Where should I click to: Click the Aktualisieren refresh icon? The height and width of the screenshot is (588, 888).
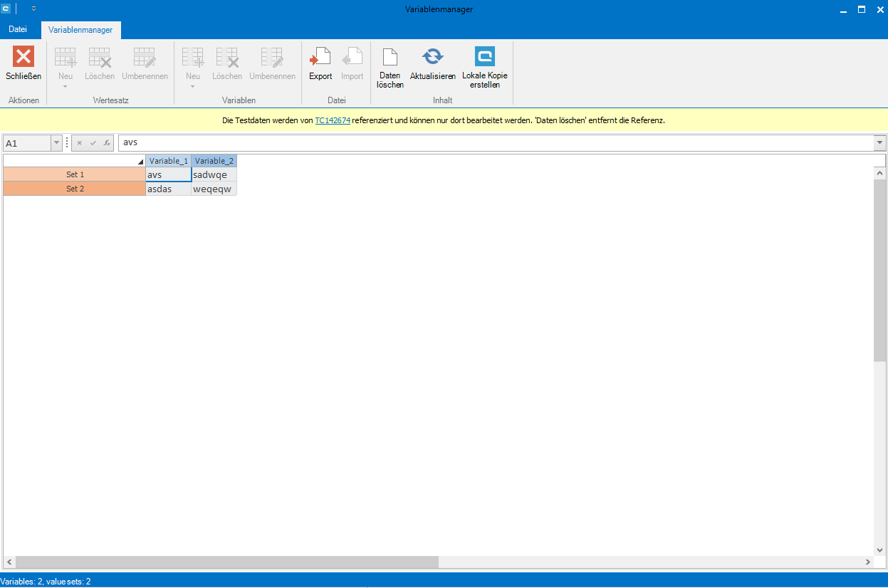click(x=432, y=57)
